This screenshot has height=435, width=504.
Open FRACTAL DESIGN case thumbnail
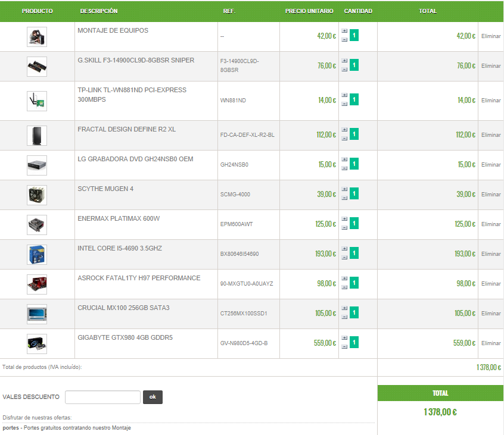(37, 136)
